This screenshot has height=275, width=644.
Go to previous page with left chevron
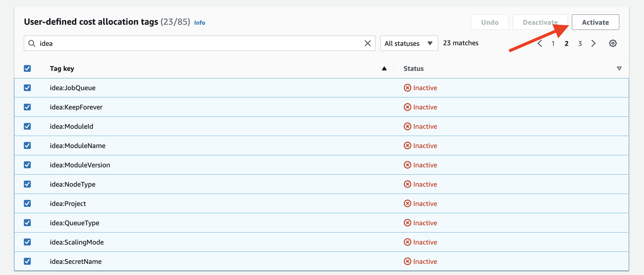[540, 43]
